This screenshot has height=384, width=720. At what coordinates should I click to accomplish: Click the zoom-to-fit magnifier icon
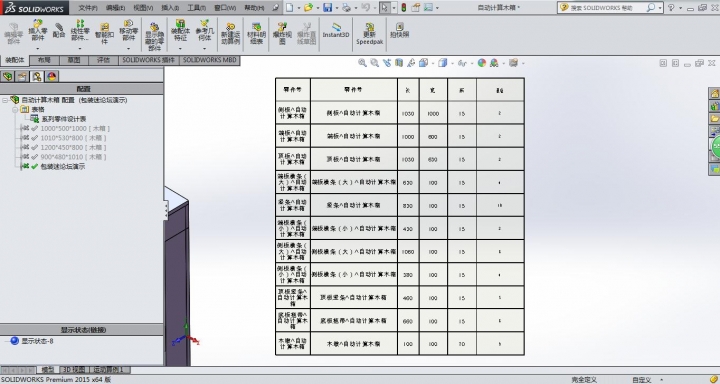[x=362, y=63]
